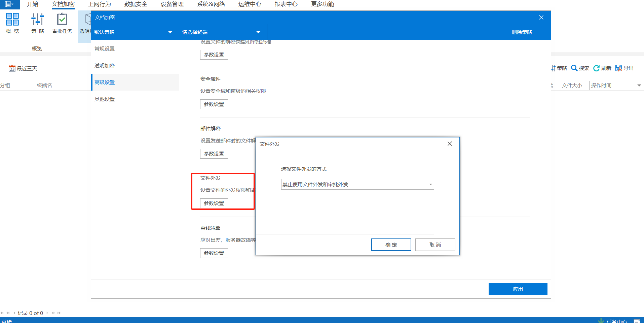Switch to the 上网行为 tab
Image resolution: width=644 pixels, height=323 pixels.
[x=100, y=4]
